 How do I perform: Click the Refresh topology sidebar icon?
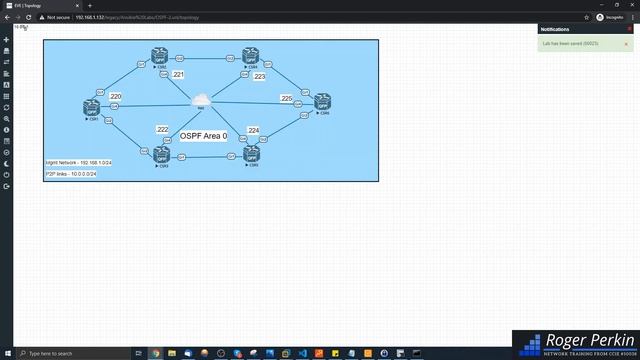[x=6, y=107]
